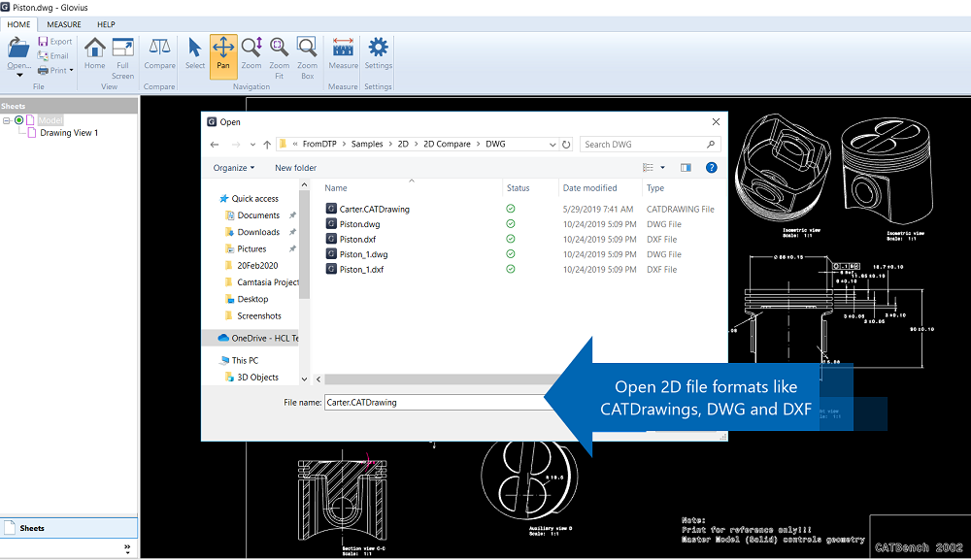Click the File name input field
This screenshot has height=560, width=971.
435,402
